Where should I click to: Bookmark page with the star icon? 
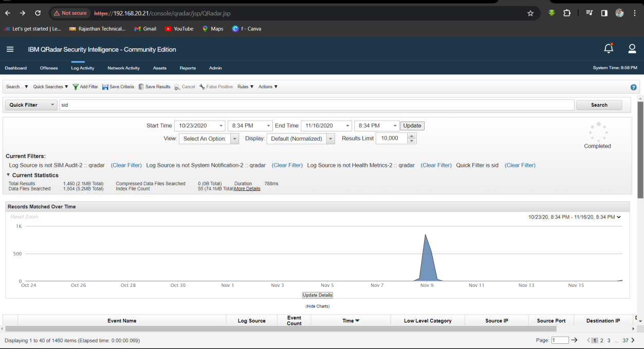pyautogui.click(x=530, y=13)
